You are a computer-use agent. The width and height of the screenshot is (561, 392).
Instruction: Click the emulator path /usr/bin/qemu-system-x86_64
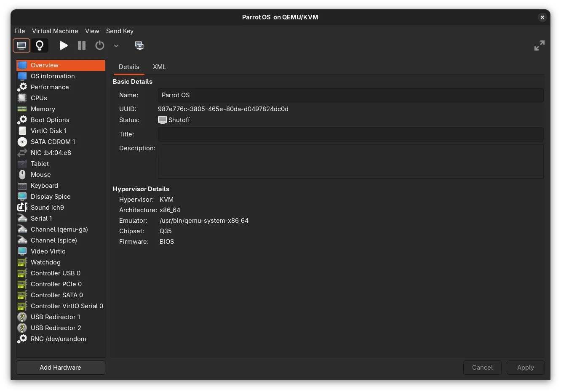click(x=204, y=221)
